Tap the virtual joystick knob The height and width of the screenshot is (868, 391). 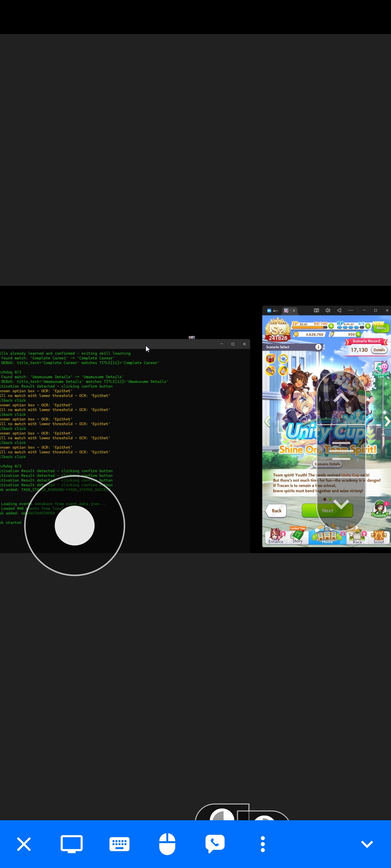pos(75,526)
